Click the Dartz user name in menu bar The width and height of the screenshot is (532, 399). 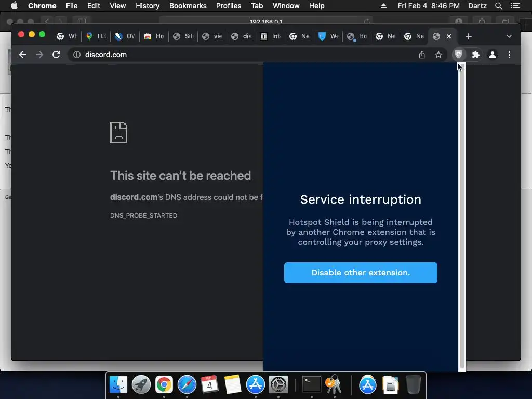[477, 6]
